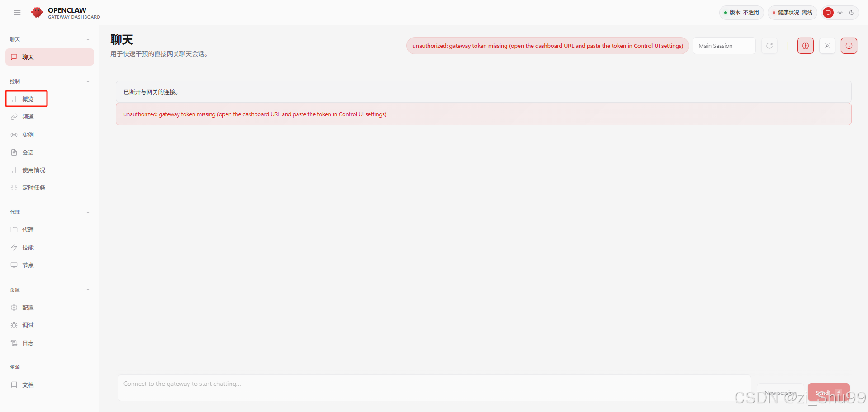The image size is (868, 412).
Task: Switch to dark mode with the moon icon
Action: 853,13
